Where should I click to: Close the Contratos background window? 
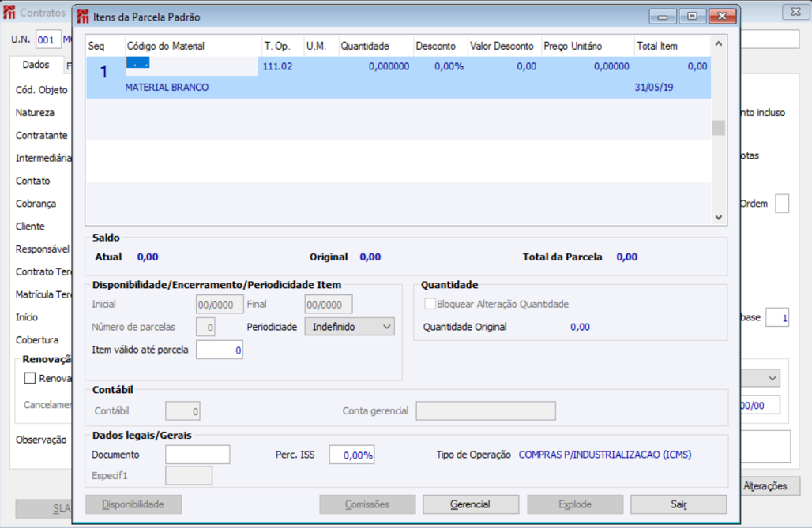796,12
